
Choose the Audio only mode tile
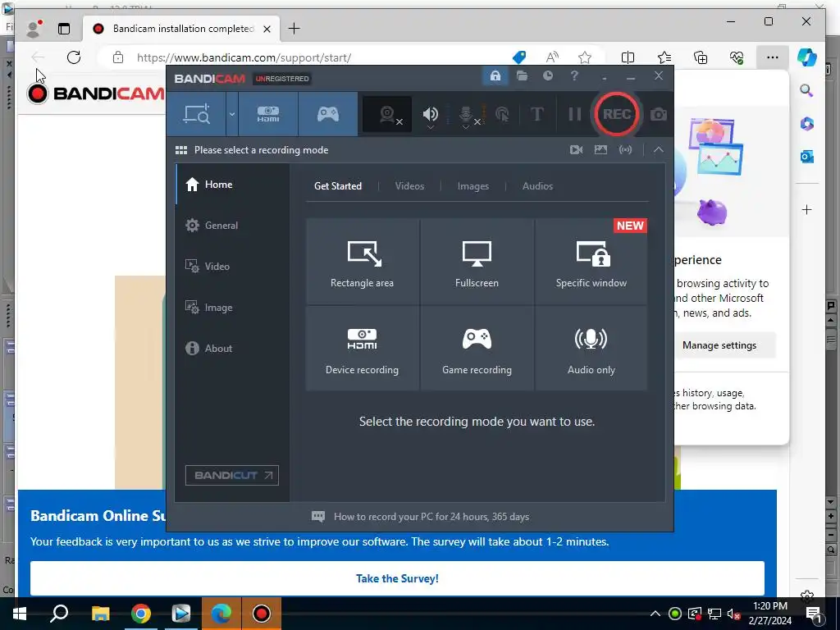591,348
